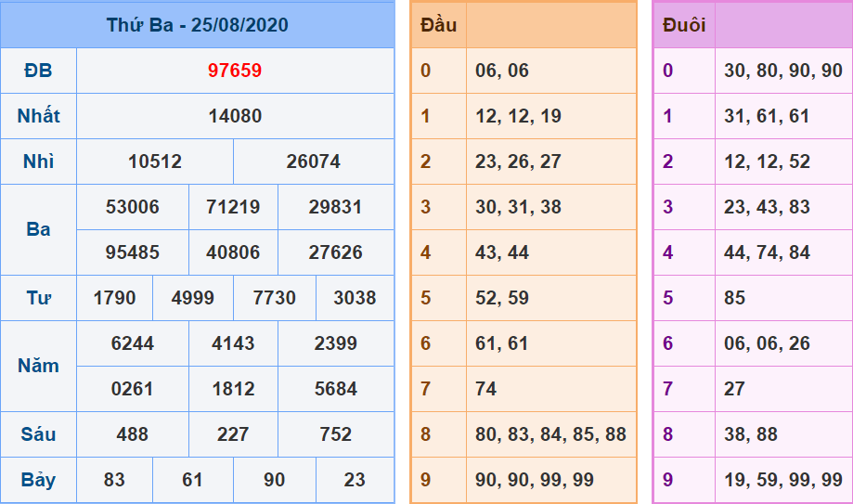Click the Thứ Ba - 25/08/2020 header
The height and width of the screenshot is (504, 853).
coord(197,25)
